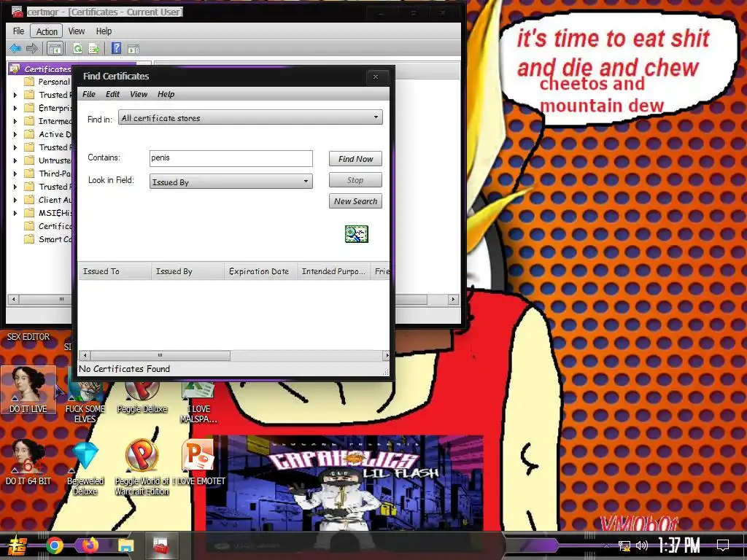Click certmgr tree pane left scroll arrow
747x560 pixels.
[13, 299]
